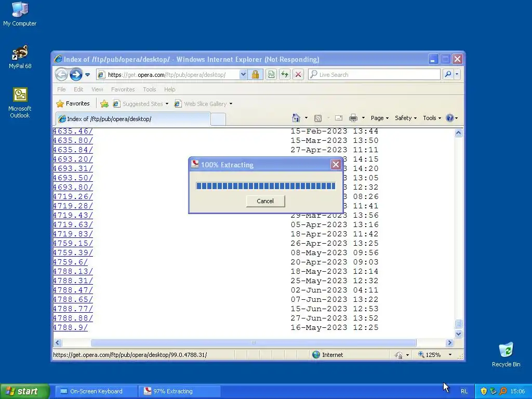The width and height of the screenshot is (532, 399).
Task: Click the Print icon
Action: [353, 118]
